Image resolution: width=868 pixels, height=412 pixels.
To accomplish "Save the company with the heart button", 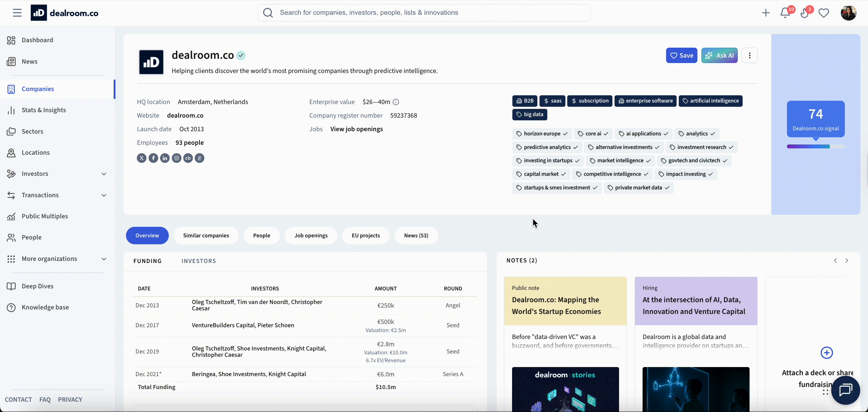I will 681,55.
